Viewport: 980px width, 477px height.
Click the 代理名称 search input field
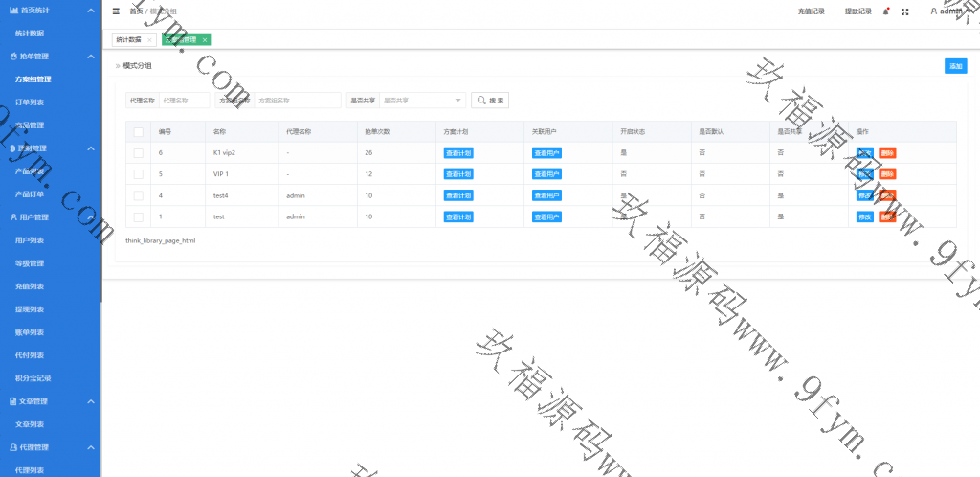click(x=184, y=100)
